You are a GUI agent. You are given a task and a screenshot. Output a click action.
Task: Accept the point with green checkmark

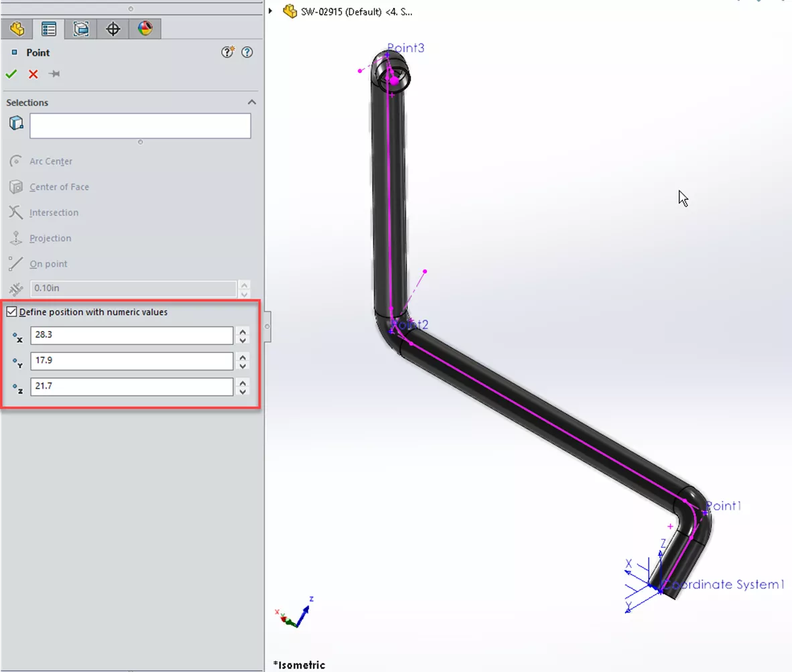11,74
